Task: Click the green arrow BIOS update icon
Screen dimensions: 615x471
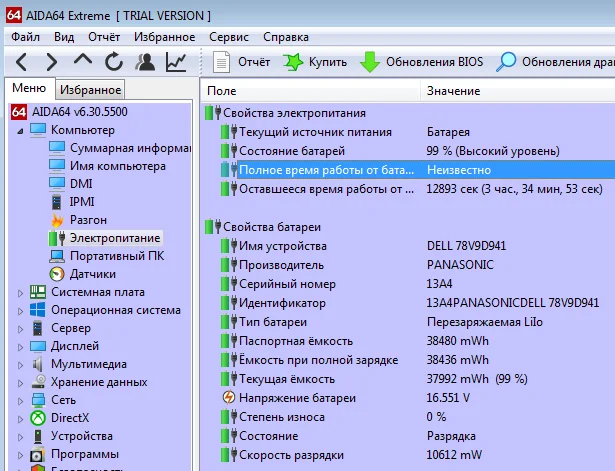Action: (369, 62)
